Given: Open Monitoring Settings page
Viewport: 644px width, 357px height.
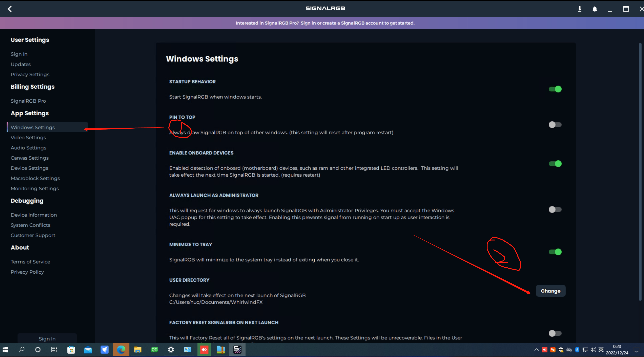Looking at the screenshot, I should pyautogui.click(x=35, y=188).
